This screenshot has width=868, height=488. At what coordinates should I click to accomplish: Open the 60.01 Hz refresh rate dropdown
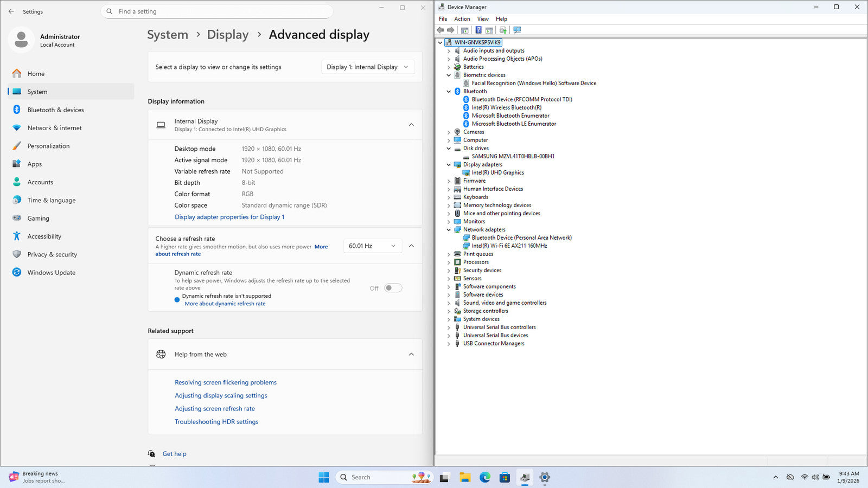(372, 246)
